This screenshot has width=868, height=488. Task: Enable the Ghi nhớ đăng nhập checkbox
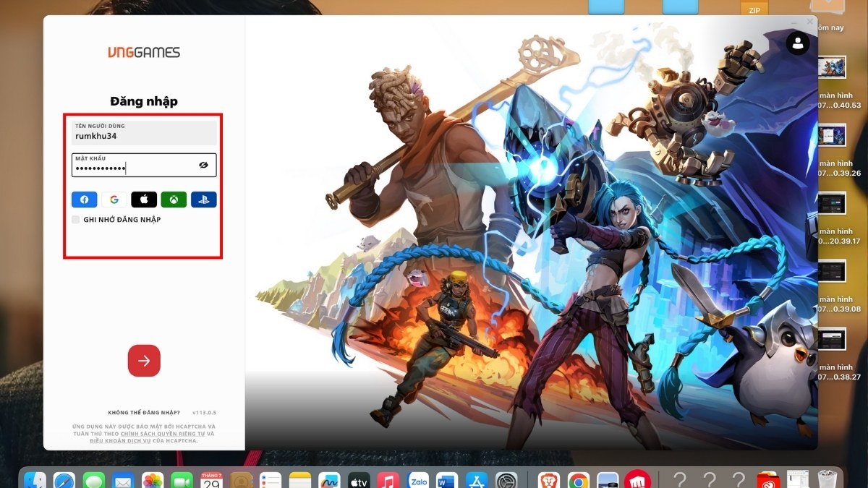pos(76,219)
